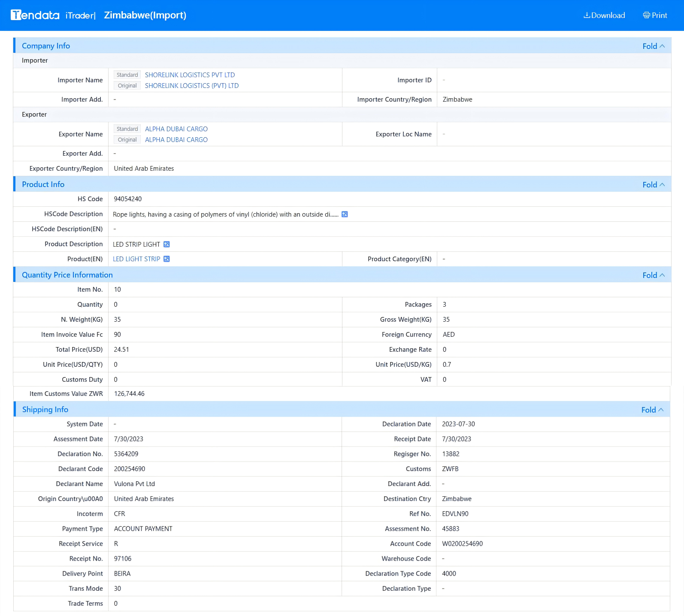This screenshot has height=616, width=684.
Task: Select Incoterm value CFR
Action: (x=120, y=514)
